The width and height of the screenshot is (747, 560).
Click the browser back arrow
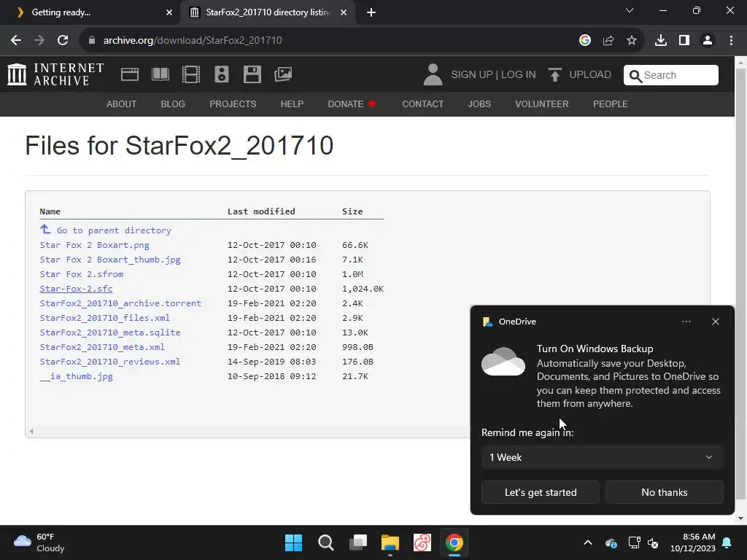(16, 41)
